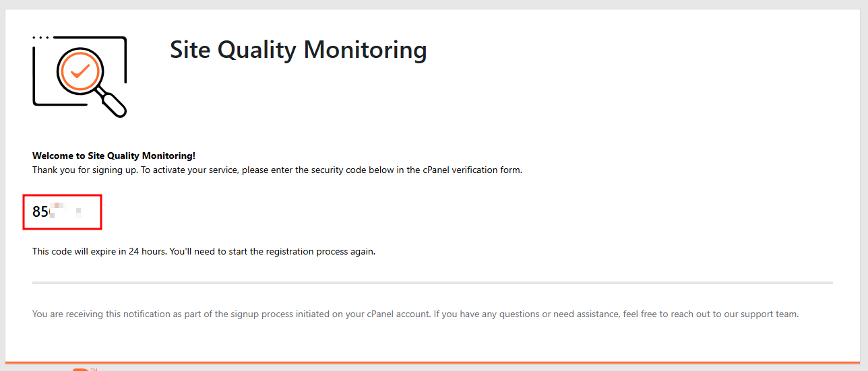Click the gray footer notification paragraph
The image size is (868, 371).
[x=415, y=314]
